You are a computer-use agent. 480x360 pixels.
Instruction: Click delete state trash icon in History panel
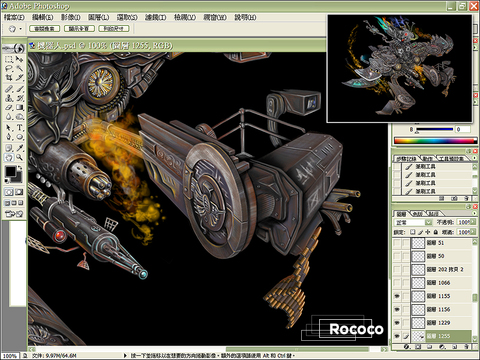(467, 199)
